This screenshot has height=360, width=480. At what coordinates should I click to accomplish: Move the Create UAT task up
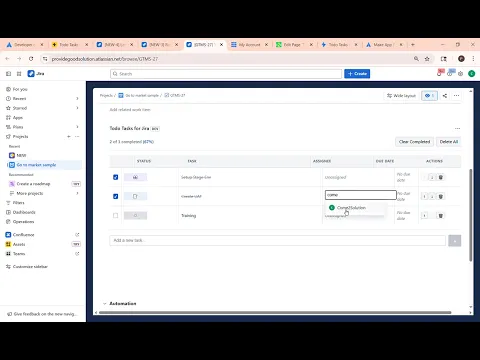pyautogui.click(x=424, y=196)
